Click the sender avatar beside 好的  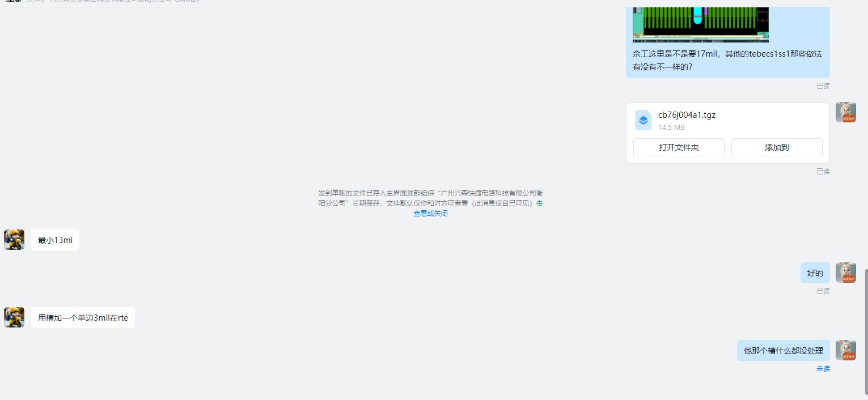846,273
